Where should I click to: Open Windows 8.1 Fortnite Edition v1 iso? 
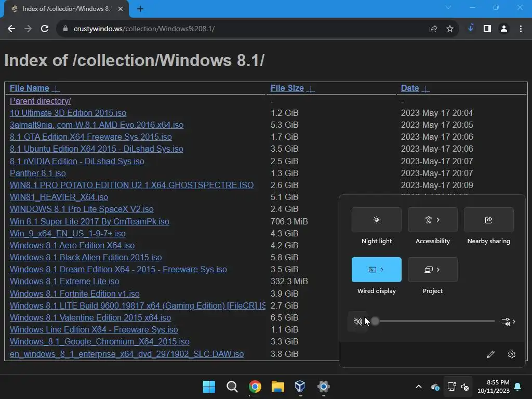(x=75, y=294)
